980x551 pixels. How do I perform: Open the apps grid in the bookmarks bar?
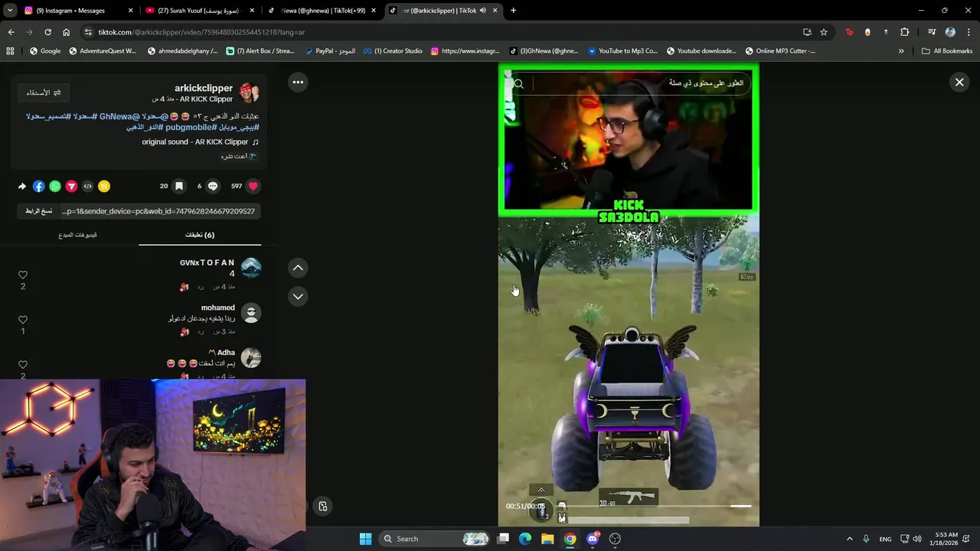[10, 51]
